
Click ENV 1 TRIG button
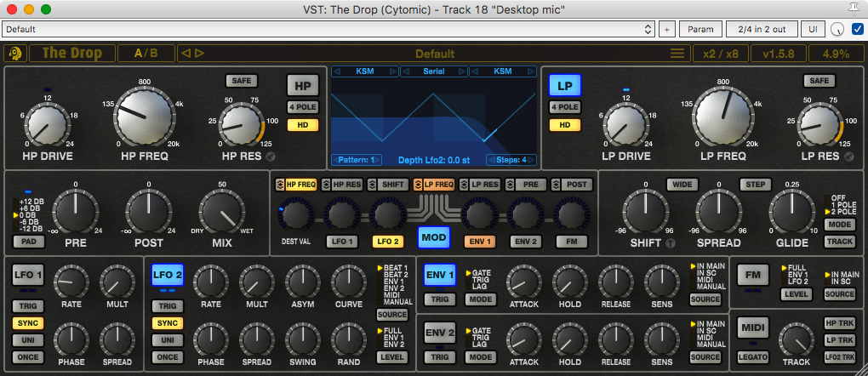click(x=440, y=299)
